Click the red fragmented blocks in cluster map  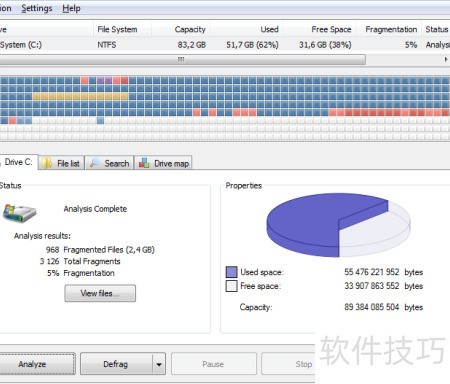[389, 112]
